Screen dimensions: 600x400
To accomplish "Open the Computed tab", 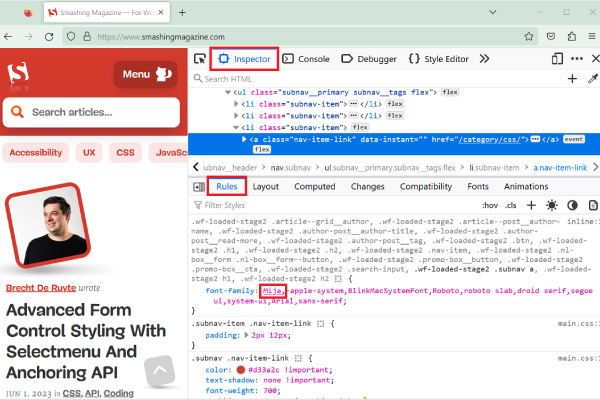I will point(314,186).
